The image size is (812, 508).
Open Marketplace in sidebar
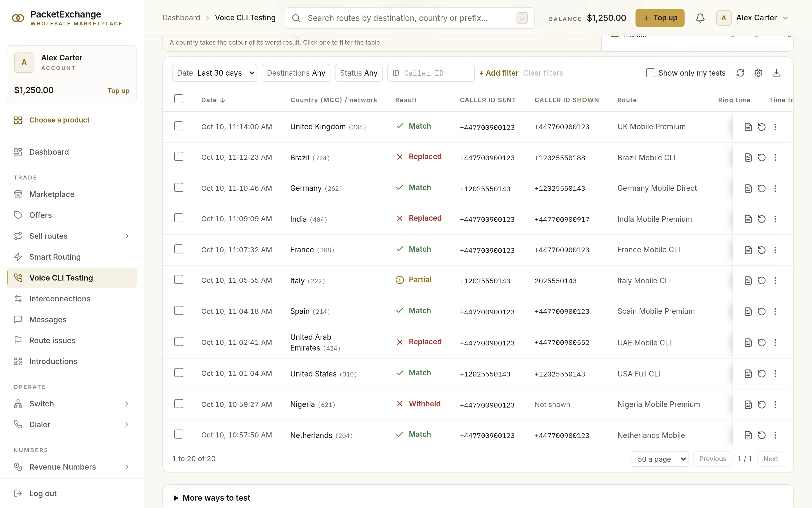[x=72, y=194]
